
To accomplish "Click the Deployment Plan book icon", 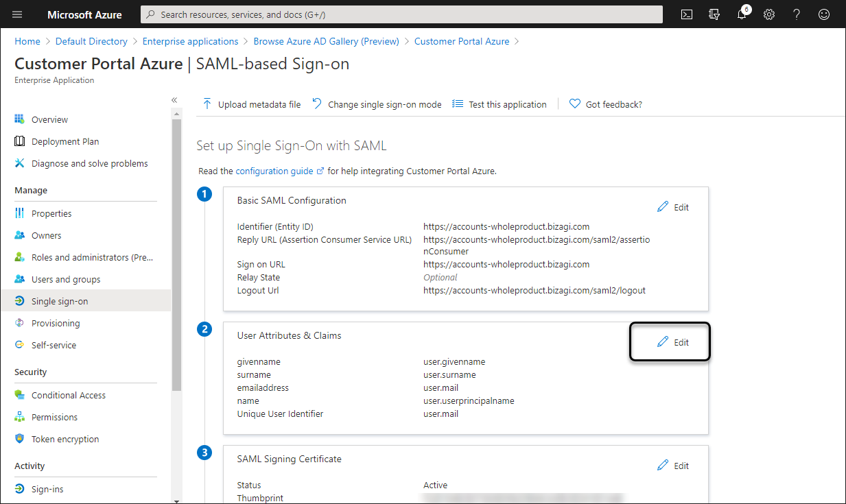I will (x=19, y=141).
